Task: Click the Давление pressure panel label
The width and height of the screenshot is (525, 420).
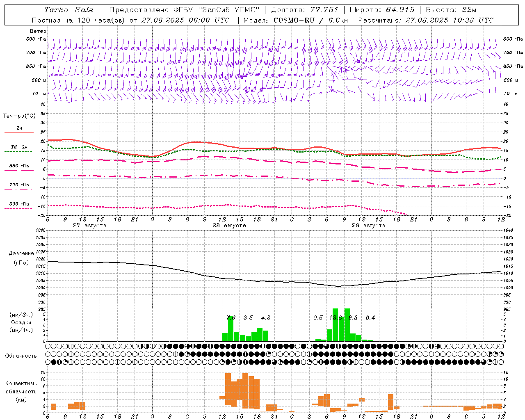Action: coord(21,253)
